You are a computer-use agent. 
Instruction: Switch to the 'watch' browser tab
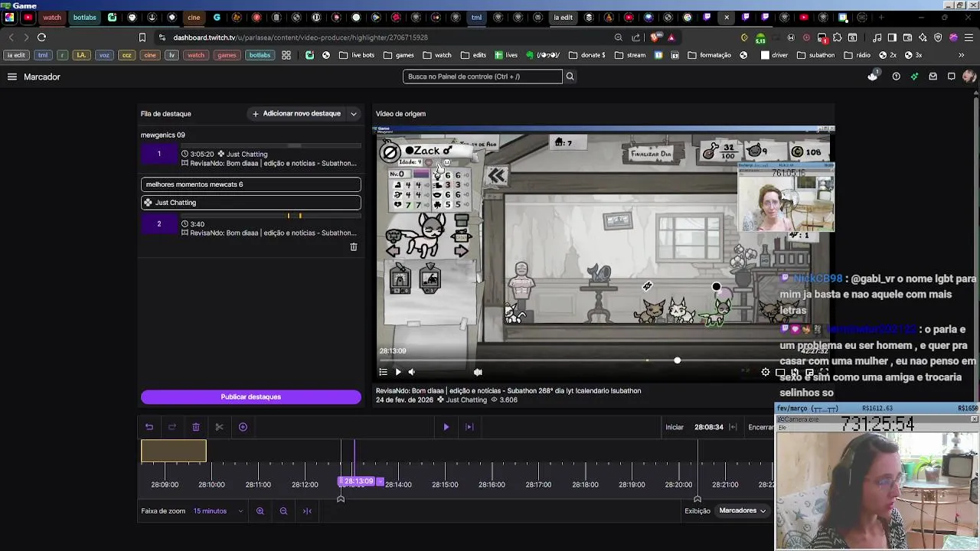(x=52, y=18)
